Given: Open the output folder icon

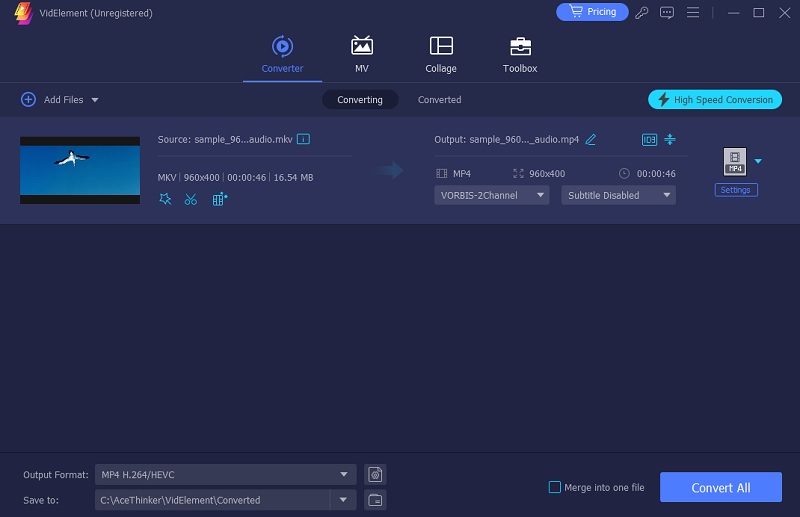Looking at the screenshot, I should [x=375, y=500].
